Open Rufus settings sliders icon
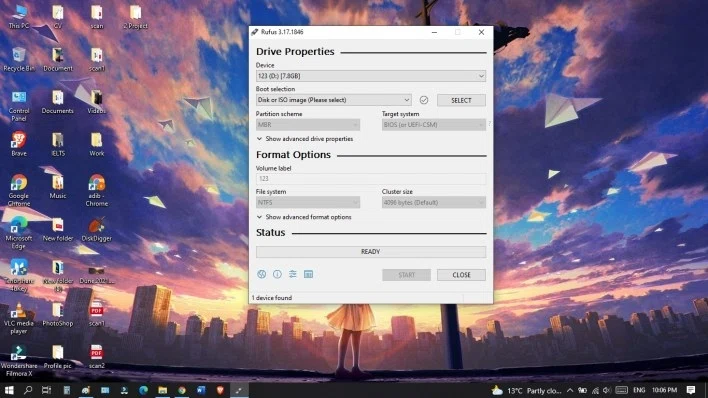The height and width of the screenshot is (398, 708). coord(293,274)
